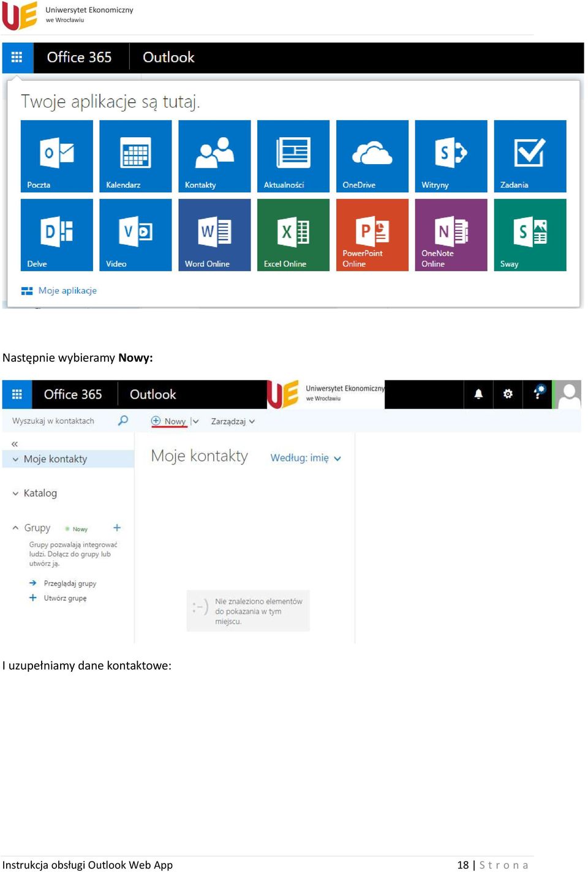Open the settings gear
The height and width of the screenshot is (872, 588).
508,394
